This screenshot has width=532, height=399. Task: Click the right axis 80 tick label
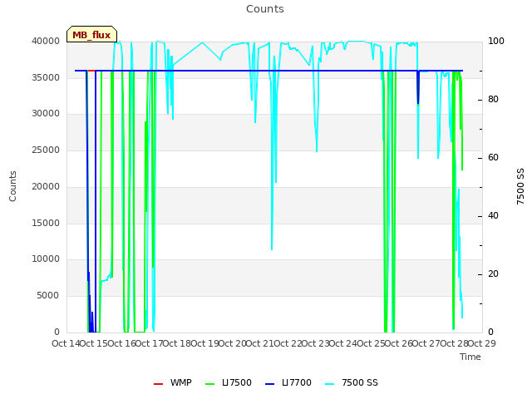[x=493, y=100]
